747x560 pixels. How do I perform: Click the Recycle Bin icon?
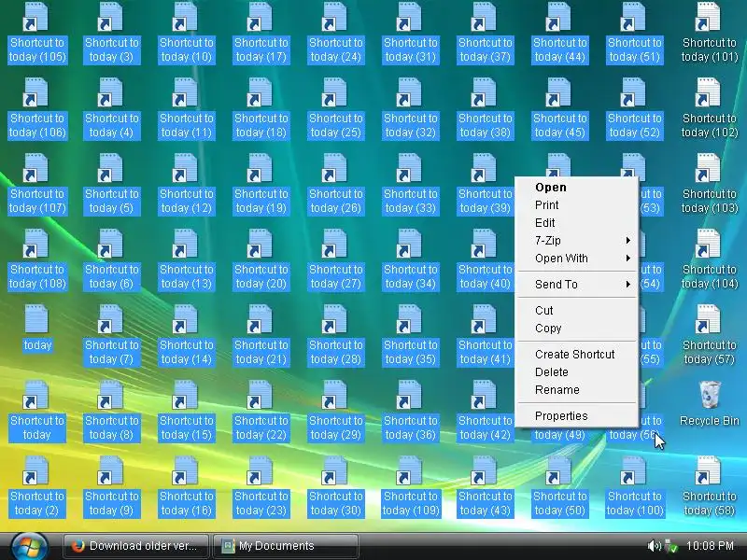(x=710, y=404)
